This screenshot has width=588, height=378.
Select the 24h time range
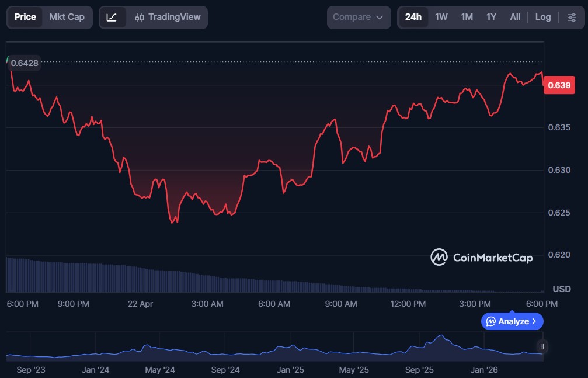pos(413,17)
